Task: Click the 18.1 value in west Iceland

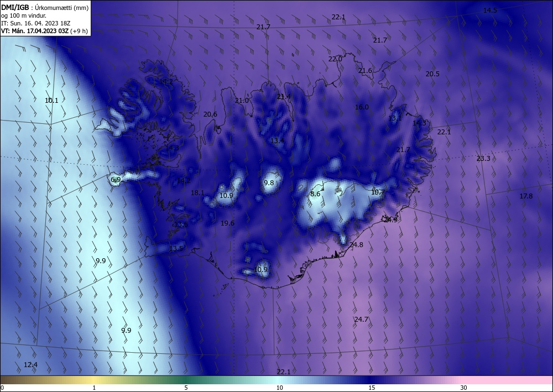Action: [x=197, y=193]
